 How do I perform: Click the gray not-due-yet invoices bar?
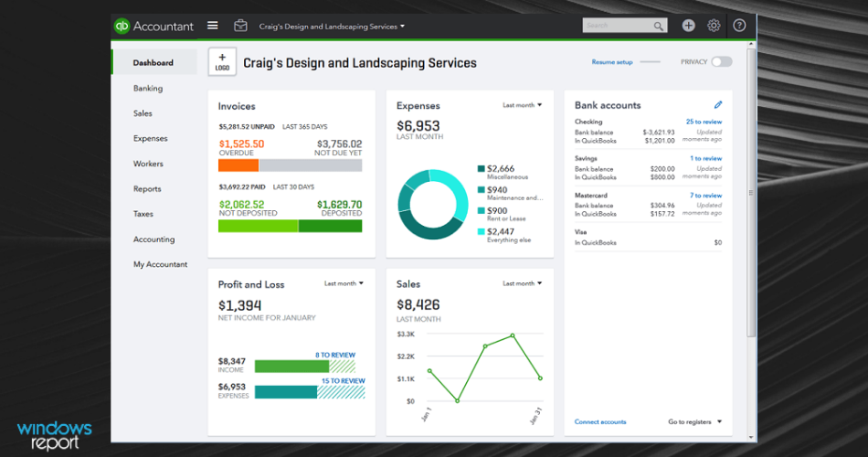point(311,165)
